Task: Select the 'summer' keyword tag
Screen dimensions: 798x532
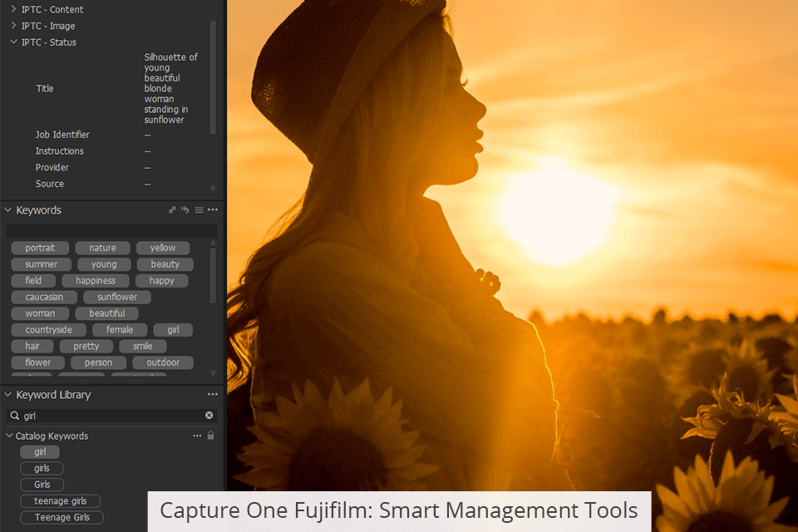Action: tap(42, 264)
